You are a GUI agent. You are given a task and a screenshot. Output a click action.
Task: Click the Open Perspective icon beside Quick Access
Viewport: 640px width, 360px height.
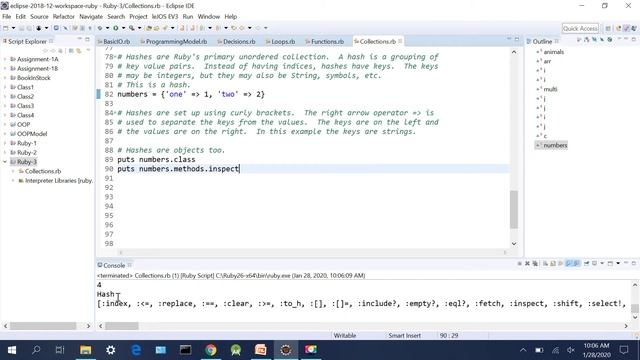tap(608, 28)
